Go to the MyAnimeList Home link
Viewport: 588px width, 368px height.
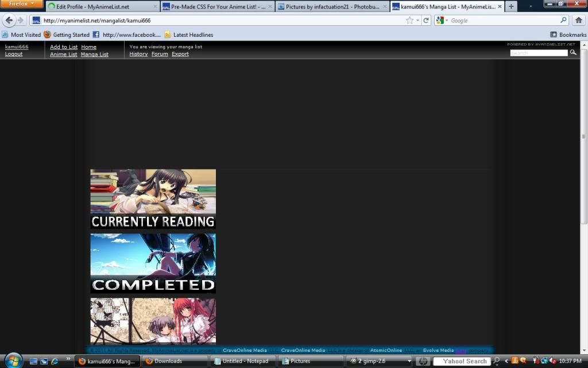(89, 47)
